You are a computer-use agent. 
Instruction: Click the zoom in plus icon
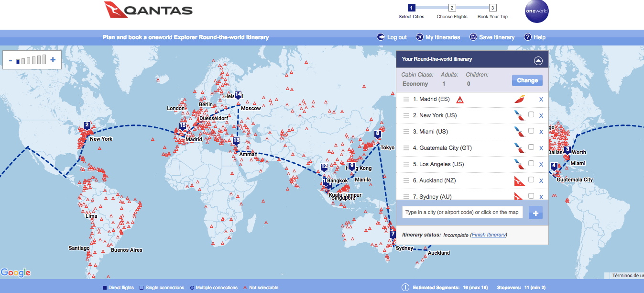click(x=53, y=60)
